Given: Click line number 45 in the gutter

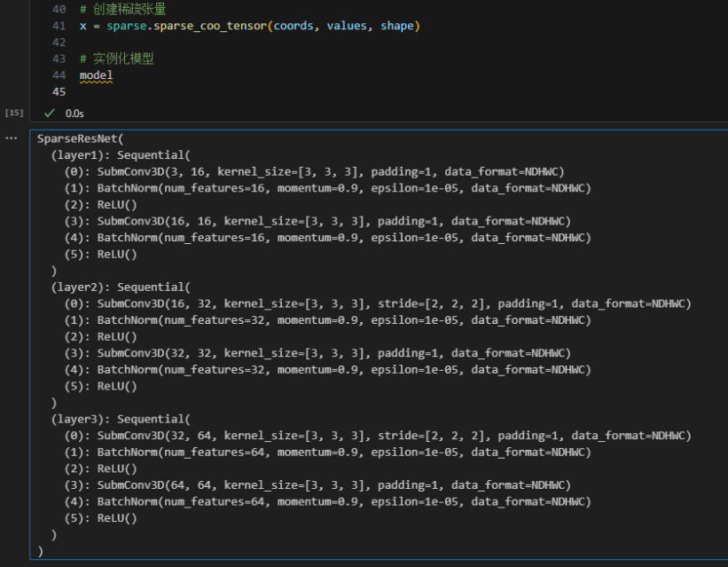Looking at the screenshot, I should coord(59,91).
